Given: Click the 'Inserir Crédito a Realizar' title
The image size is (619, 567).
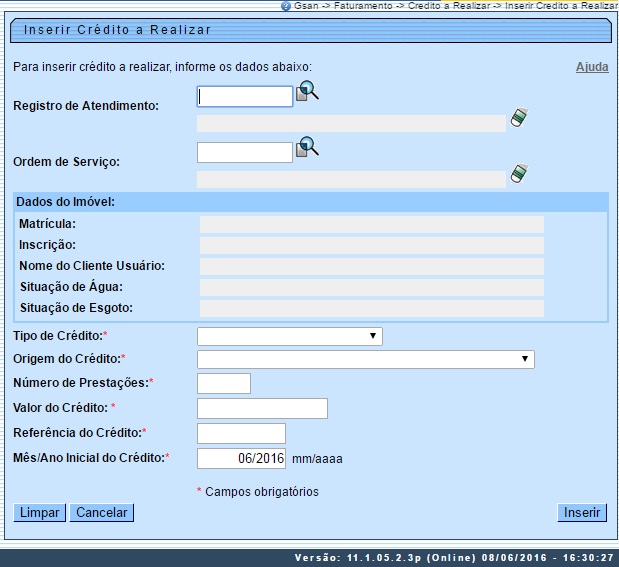Looking at the screenshot, I should tap(117, 30).
